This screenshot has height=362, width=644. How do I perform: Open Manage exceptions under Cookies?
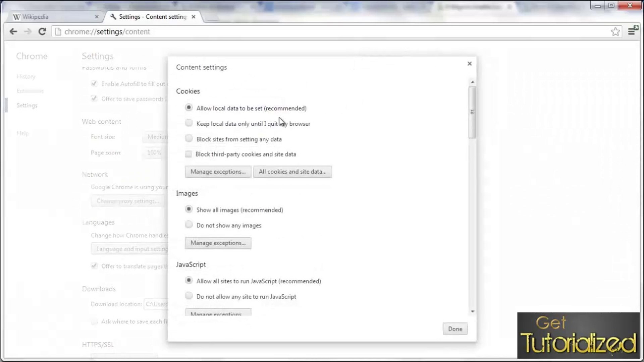(x=218, y=172)
